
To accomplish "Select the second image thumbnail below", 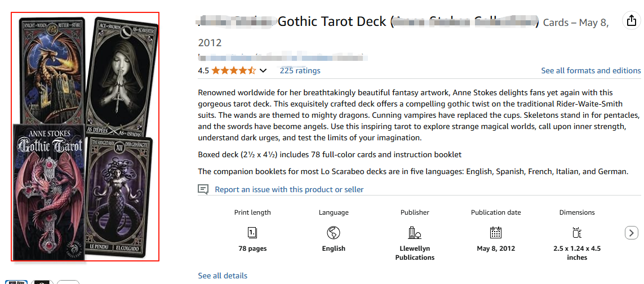I will click(42, 281).
